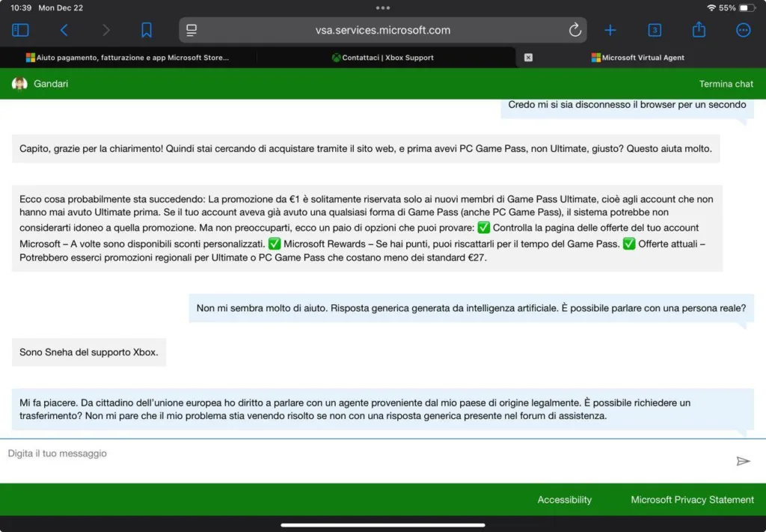The image size is (766, 532).
Task: Click Termina chat to end conversation
Action: (726, 84)
